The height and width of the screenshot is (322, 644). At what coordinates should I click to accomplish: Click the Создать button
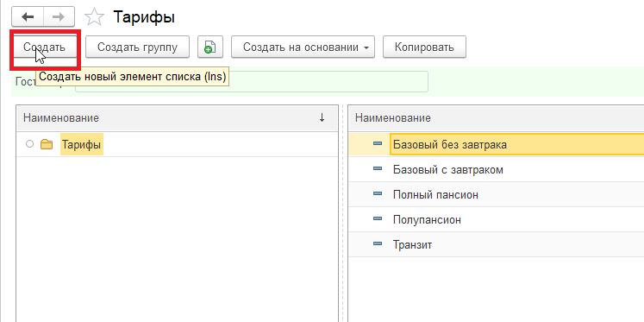(x=44, y=47)
